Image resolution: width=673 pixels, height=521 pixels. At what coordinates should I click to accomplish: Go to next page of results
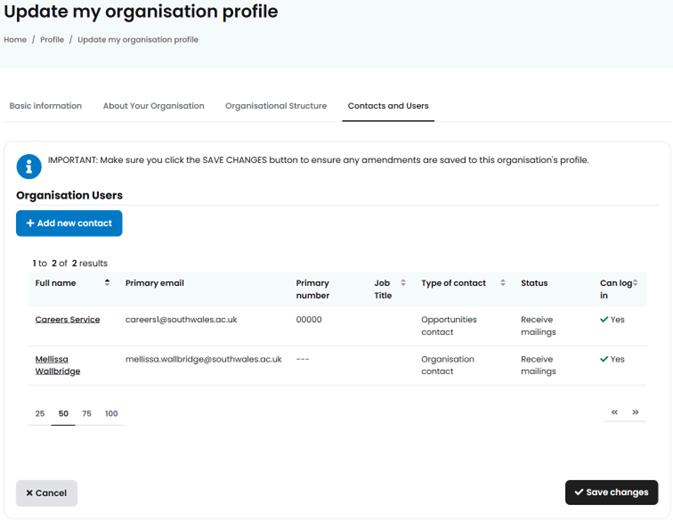click(635, 412)
